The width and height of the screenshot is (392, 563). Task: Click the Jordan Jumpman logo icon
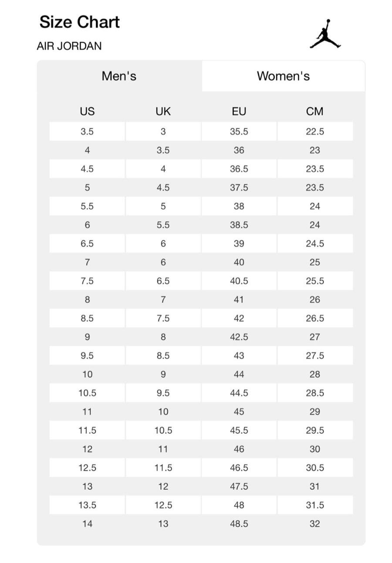(x=325, y=34)
